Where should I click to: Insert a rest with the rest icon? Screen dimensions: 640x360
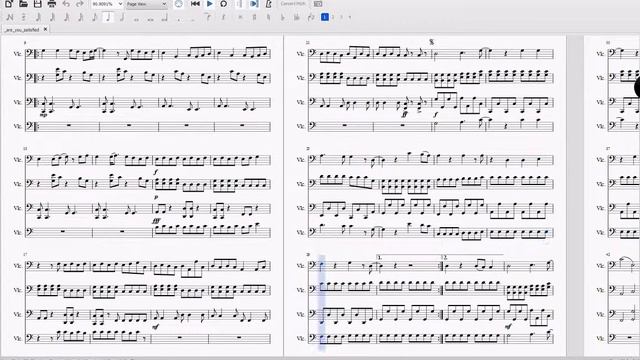223,17
